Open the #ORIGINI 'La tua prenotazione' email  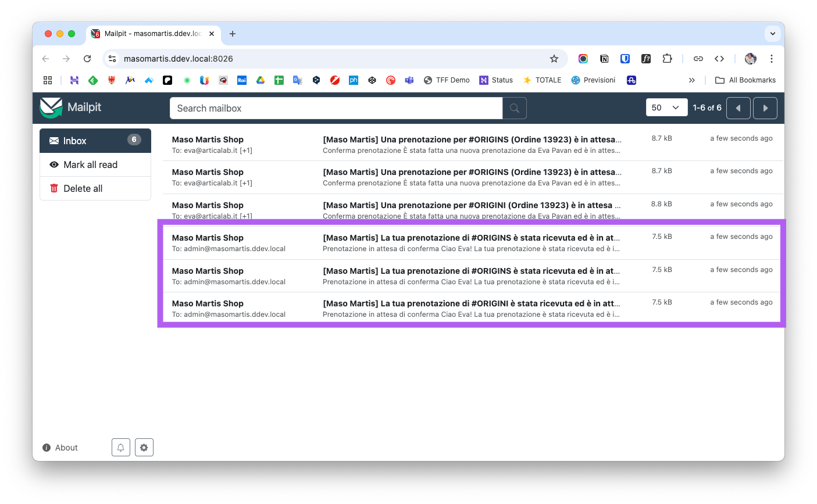point(472,309)
